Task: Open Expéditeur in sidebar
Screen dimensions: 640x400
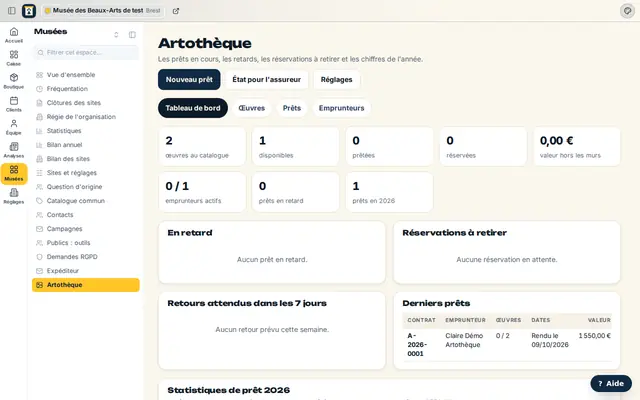Action: pos(86,271)
